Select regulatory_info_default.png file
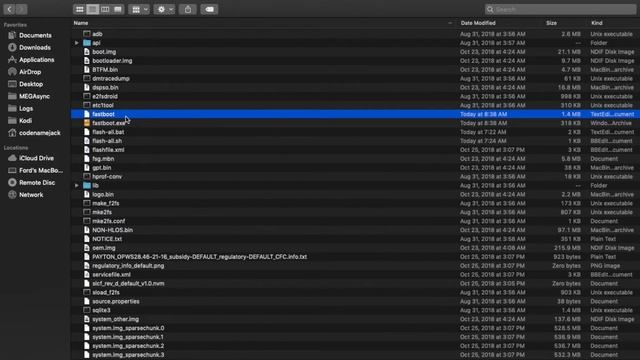Viewport: 640px width, 360px height. (128, 266)
